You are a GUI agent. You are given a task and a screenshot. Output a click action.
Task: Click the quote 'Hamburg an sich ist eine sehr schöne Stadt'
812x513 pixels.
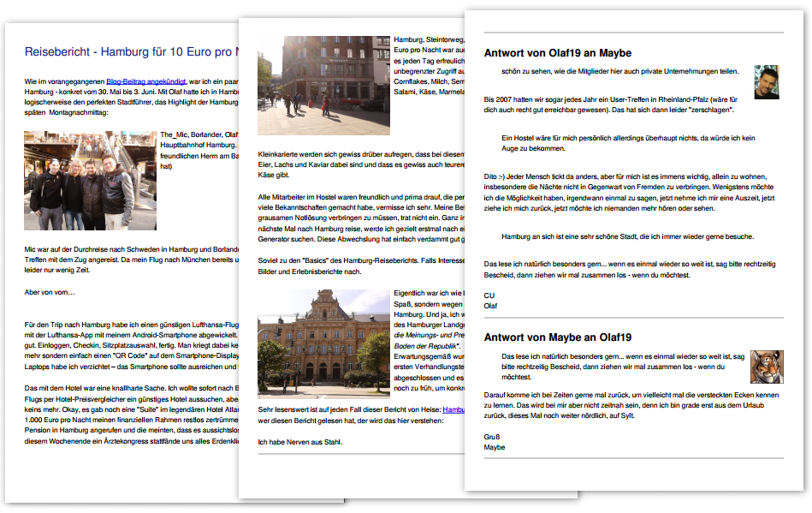tap(628, 236)
